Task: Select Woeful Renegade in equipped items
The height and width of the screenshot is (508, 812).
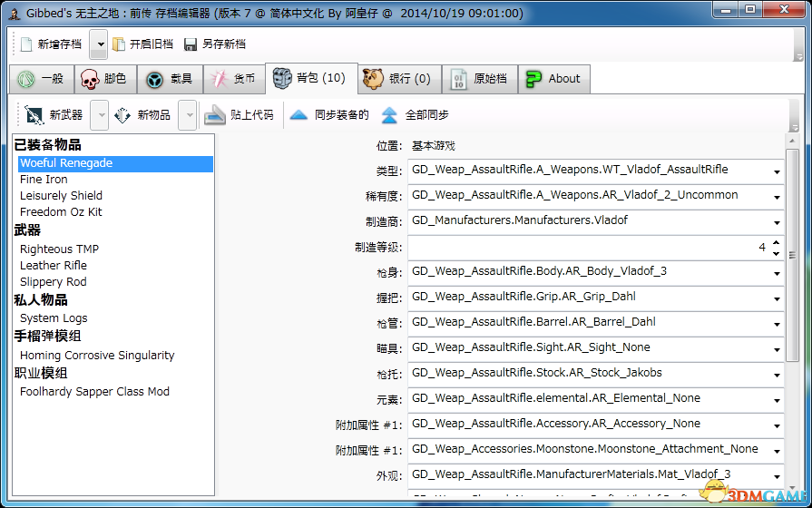Action: [115, 163]
